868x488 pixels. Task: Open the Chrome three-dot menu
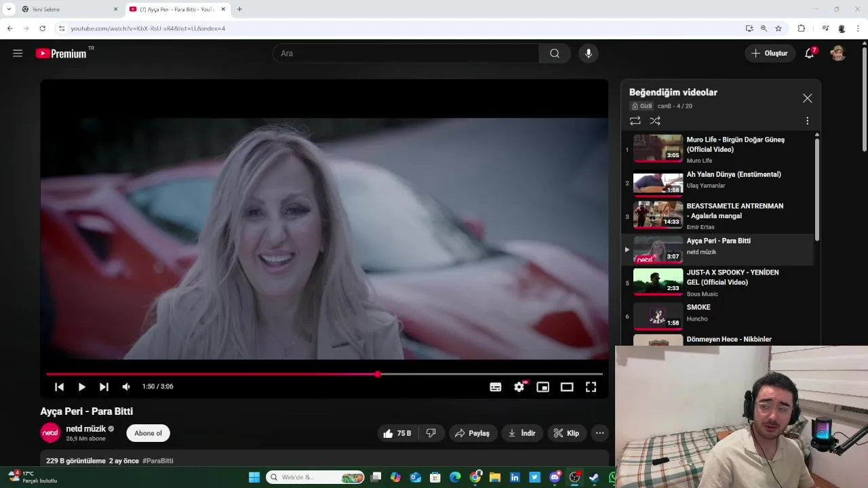tap(859, 28)
